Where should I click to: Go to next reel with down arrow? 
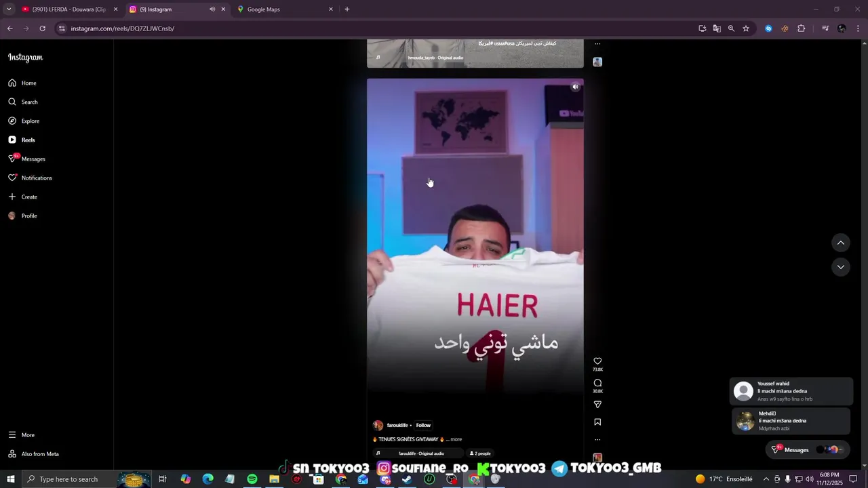pyautogui.click(x=841, y=267)
